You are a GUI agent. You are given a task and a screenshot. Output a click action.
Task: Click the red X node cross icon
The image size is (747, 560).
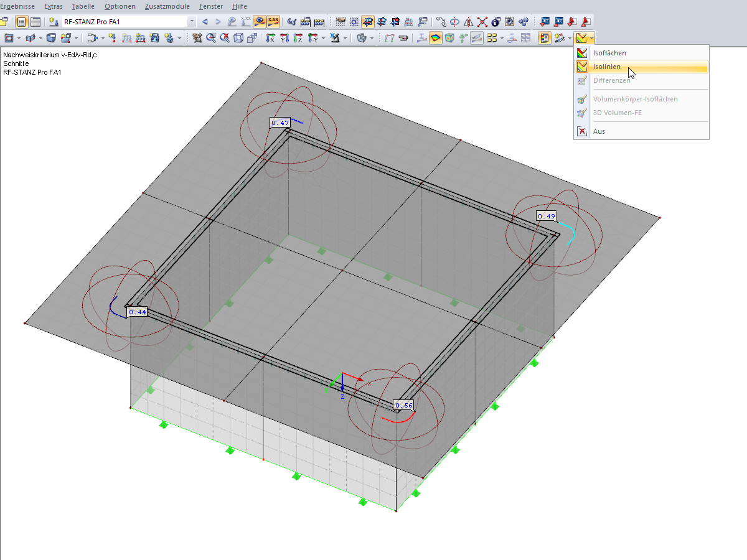[482, 22]
